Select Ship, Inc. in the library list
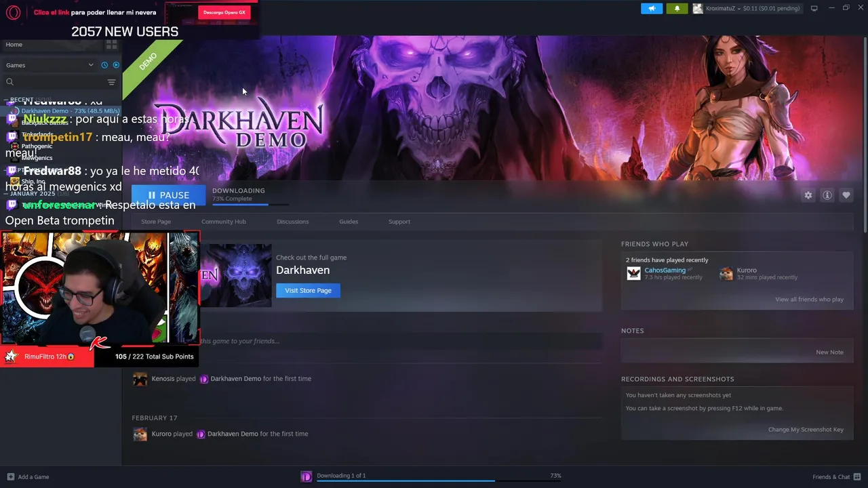Screen dimensions: 868x488 [33, 182]
